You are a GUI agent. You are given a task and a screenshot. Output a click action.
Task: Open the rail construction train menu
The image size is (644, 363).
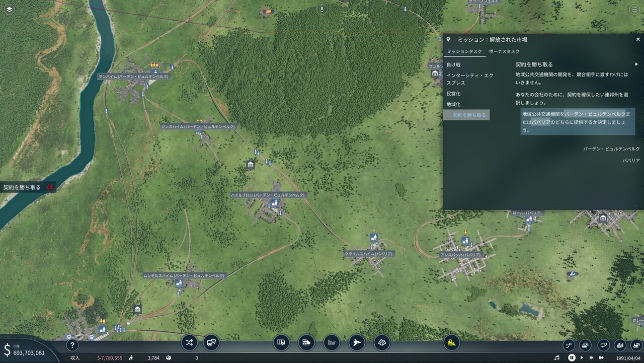[306, 342]
